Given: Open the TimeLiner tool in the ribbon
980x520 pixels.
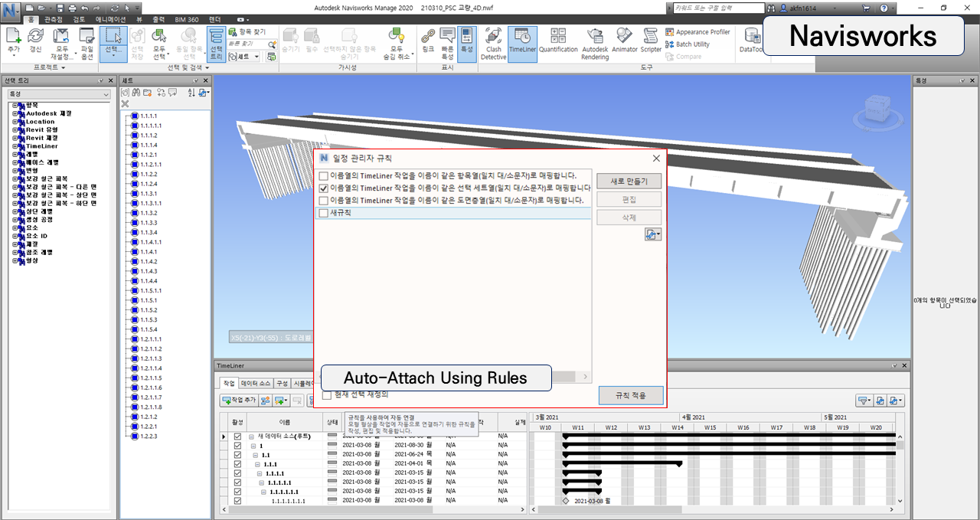Looking at the screenshot, I should (523, 44).
